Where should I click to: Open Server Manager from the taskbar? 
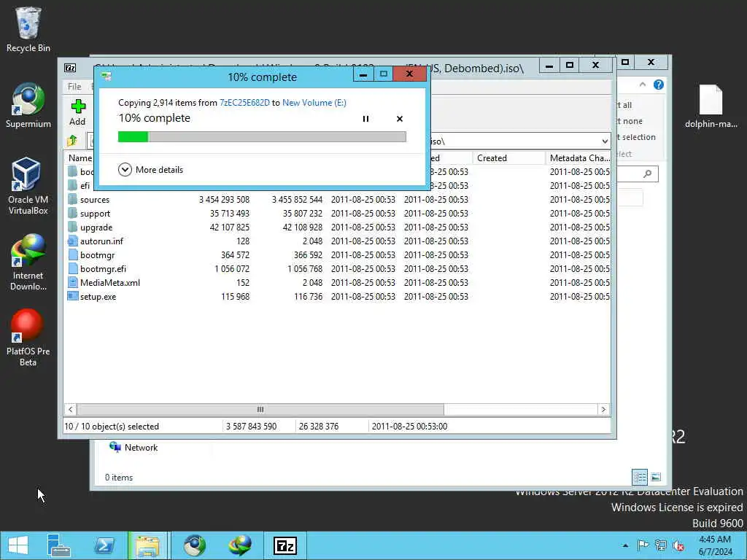point(59,545)
